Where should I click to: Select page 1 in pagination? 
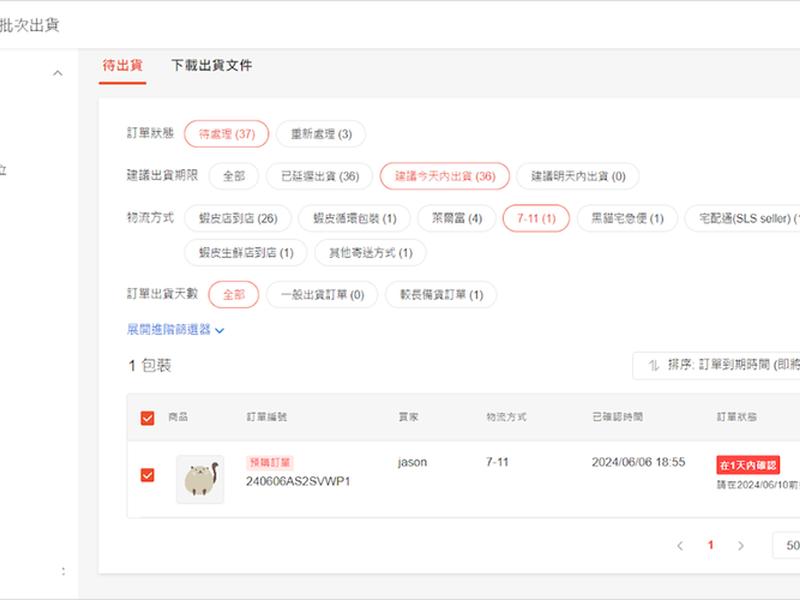710,545
